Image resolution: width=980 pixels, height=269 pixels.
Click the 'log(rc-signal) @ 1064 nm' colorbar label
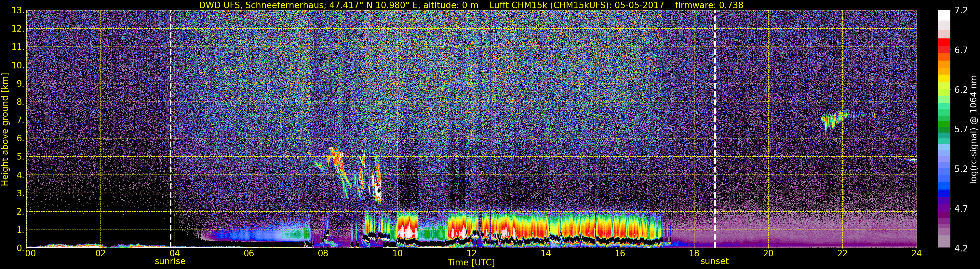click(973, 130)
